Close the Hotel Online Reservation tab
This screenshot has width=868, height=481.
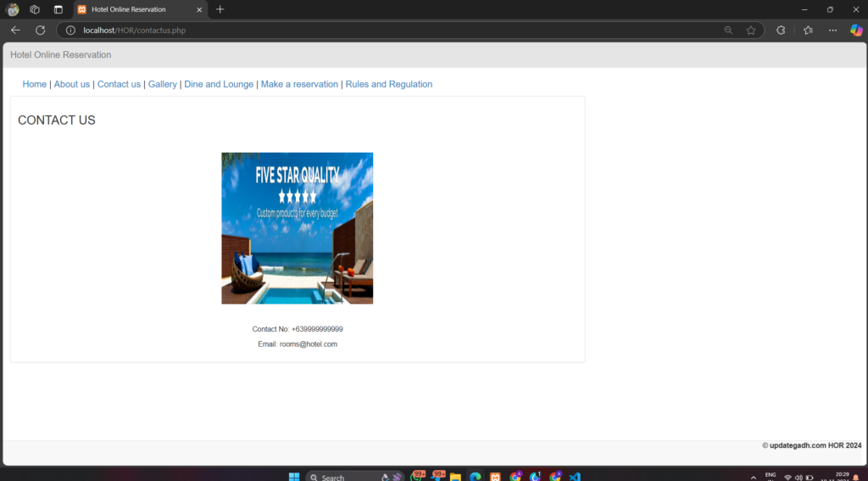pyautogui.click(x=199, y=9)
